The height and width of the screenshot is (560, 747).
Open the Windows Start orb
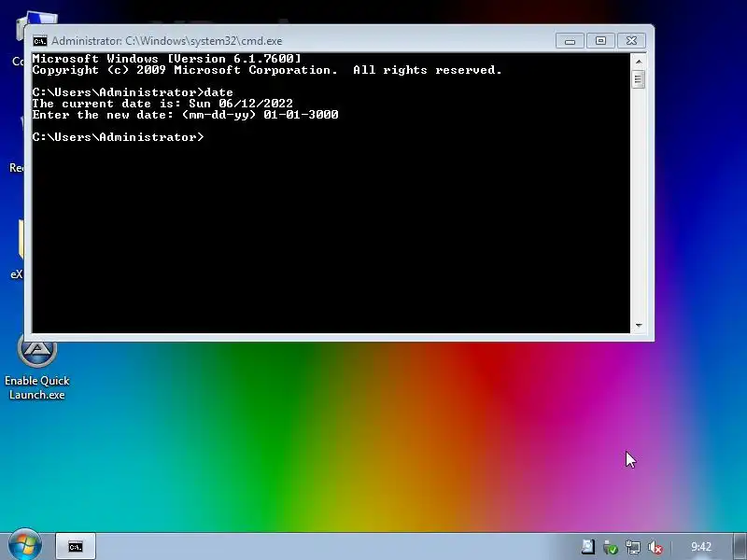tap(24, 545)
